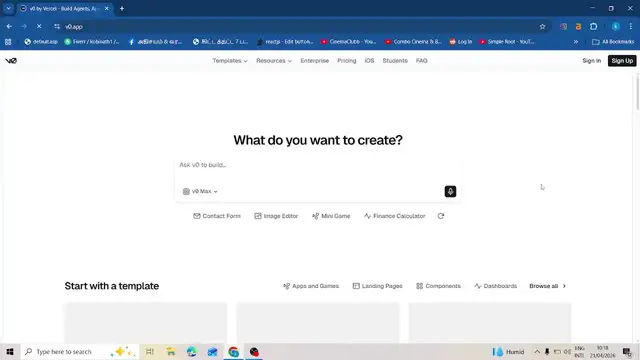The height and width of the screenshot is (360, 640).
Task: Open the tab search dropdown arrow
Action: [x=8, y=9]
